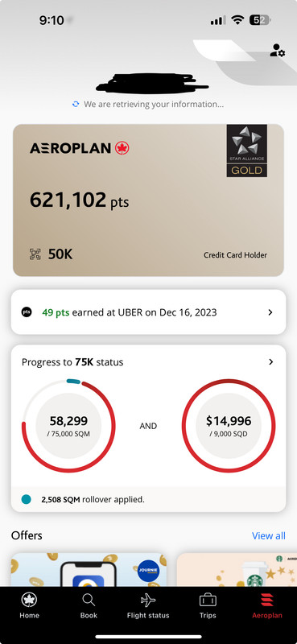Go to Home tab with maple leaf
Image resolution: width=297 pixels, height=644 pixels.
29,605
